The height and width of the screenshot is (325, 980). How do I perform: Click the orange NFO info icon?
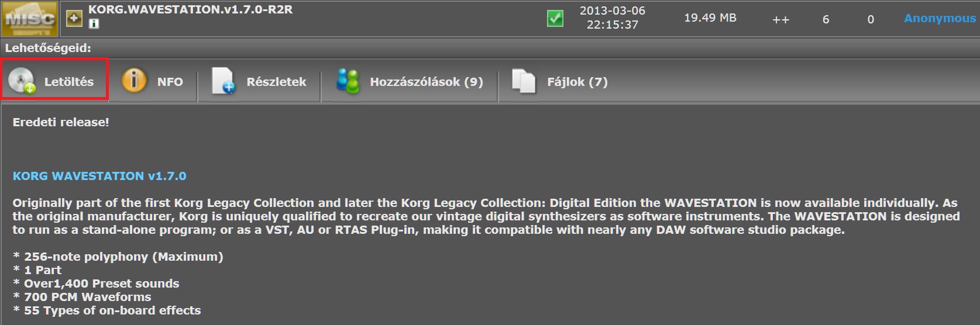pos(134,79)
